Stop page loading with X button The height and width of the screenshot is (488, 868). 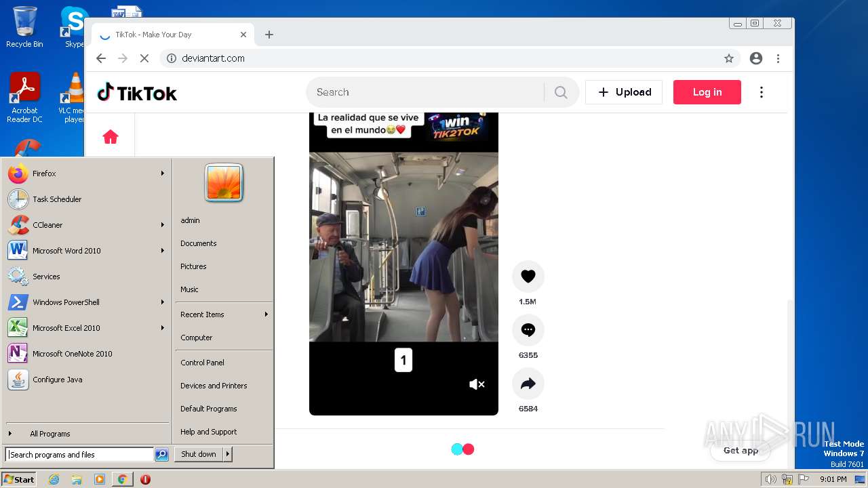click(144, 58)
